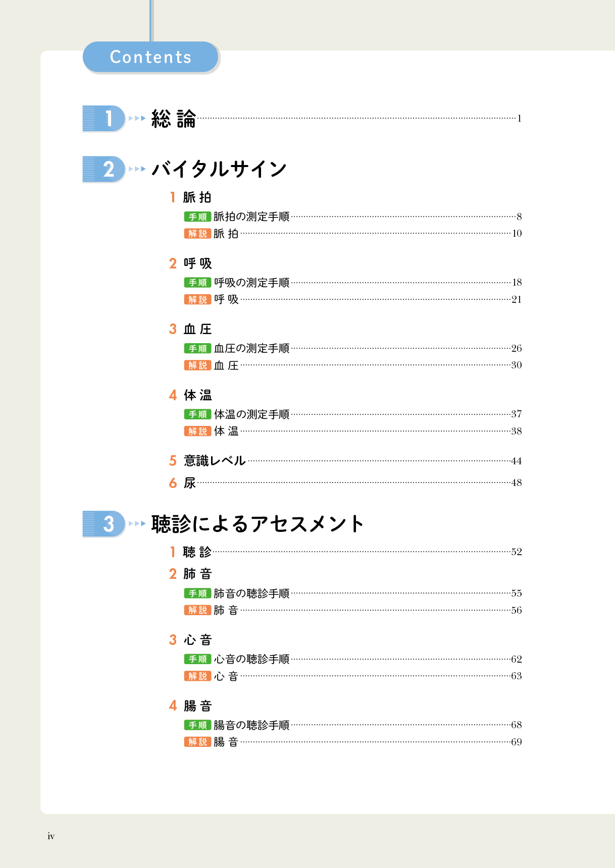This screenshot has height=868, width=615.
Task: Click green 手順 tag beside 肺音の聴診手順
Action: (x=197, y=593)
